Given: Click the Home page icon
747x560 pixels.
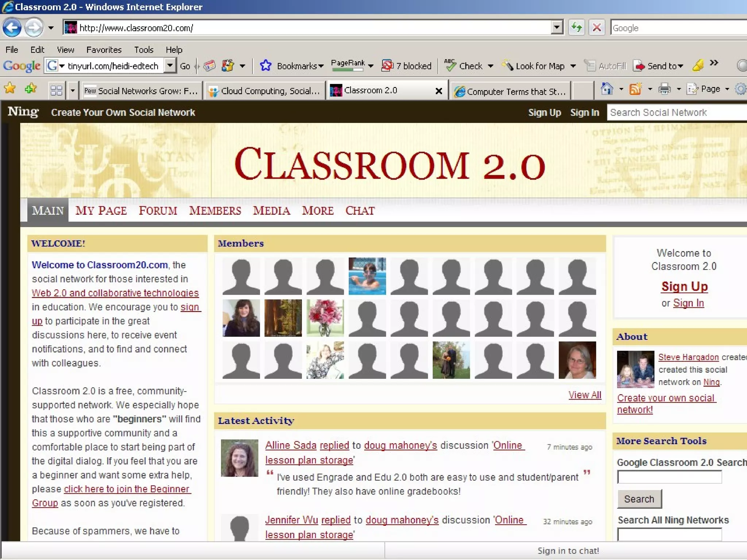Looking at the screenshot, I should pos(607,89).
